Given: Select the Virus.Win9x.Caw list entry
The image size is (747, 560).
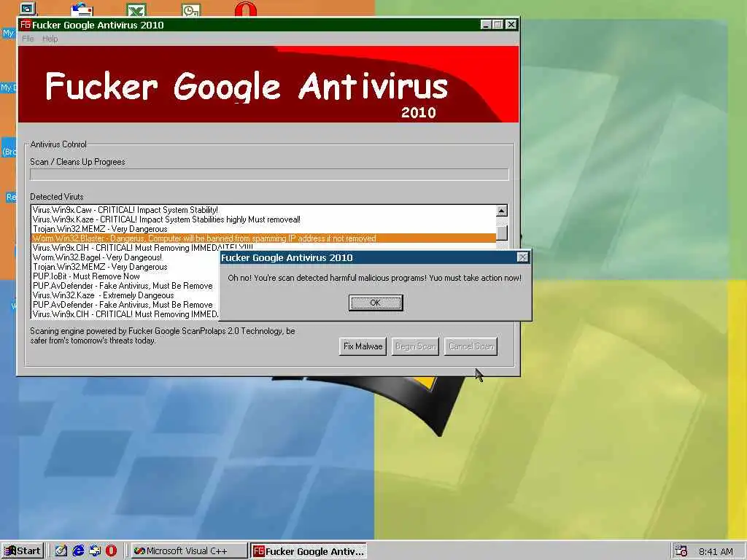Looking at the screenshot, I should pos(263,210).
